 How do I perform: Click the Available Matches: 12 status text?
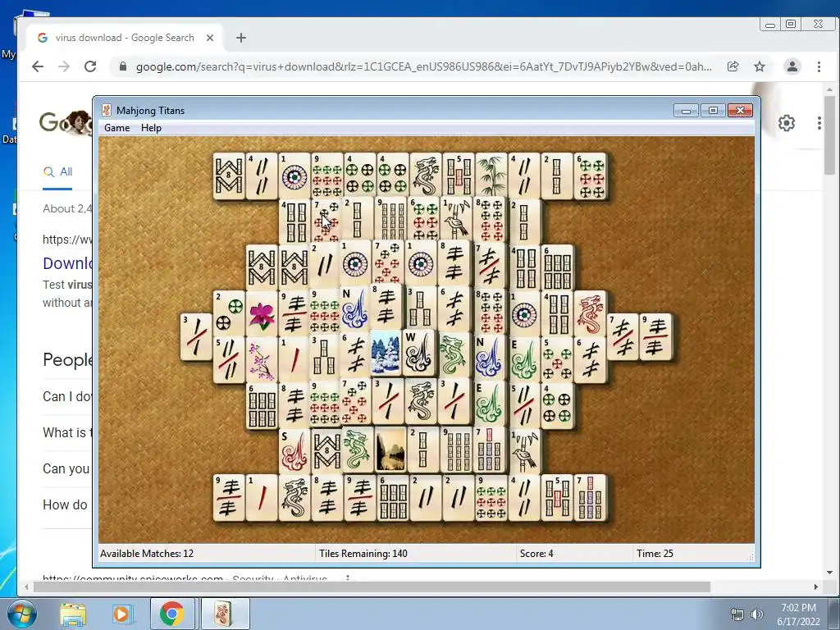147,554
